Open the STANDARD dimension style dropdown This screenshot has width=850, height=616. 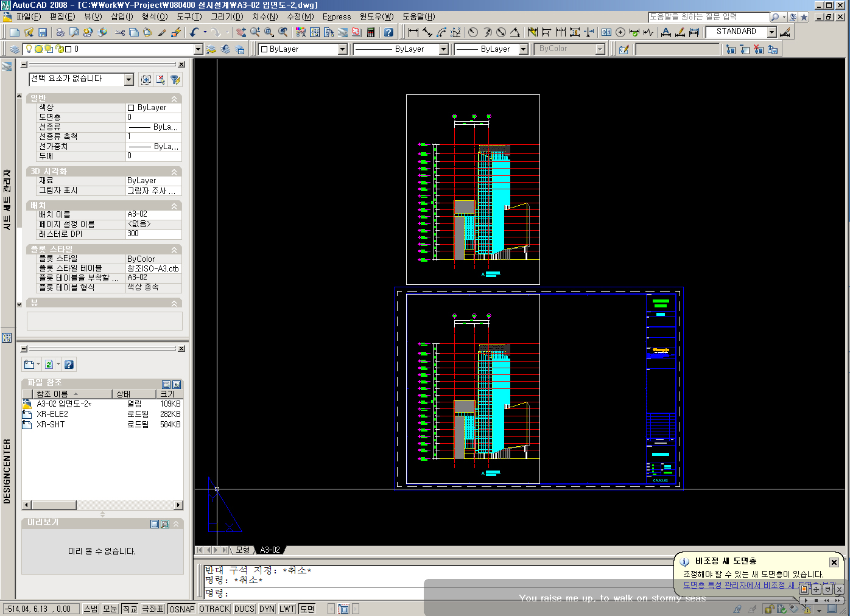[x=771, y=32]
